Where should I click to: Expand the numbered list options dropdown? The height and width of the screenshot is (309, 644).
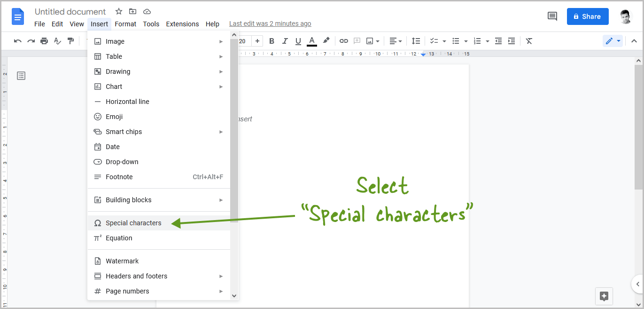(487, 41)
